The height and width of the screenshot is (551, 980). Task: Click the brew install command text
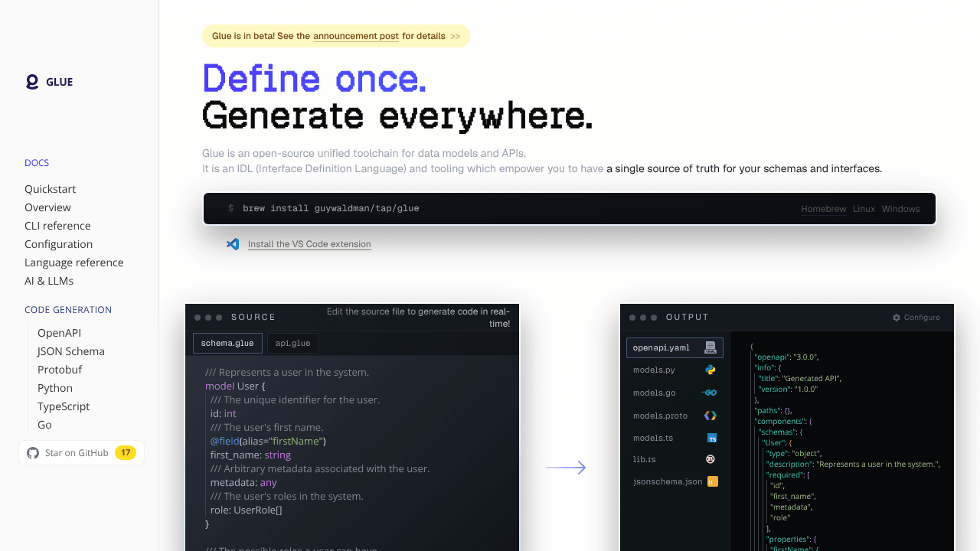pyautogui.click(x=331, y=208)
